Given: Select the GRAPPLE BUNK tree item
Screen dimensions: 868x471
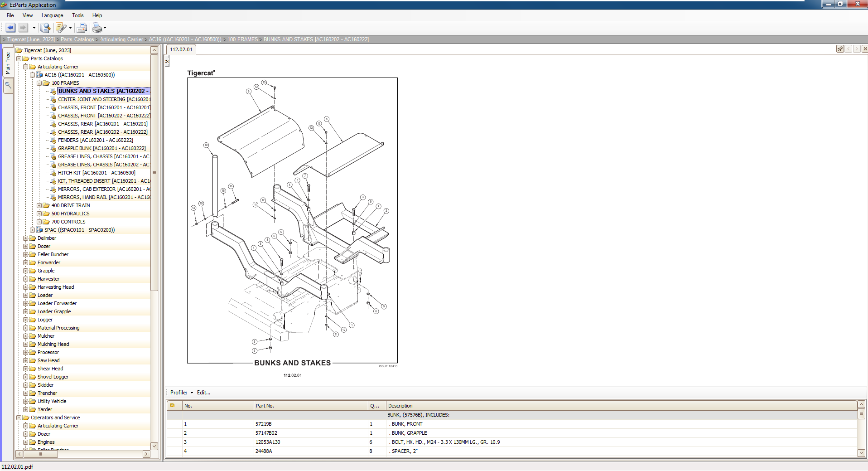Looking at the screenshot, I should coord(102,148).
